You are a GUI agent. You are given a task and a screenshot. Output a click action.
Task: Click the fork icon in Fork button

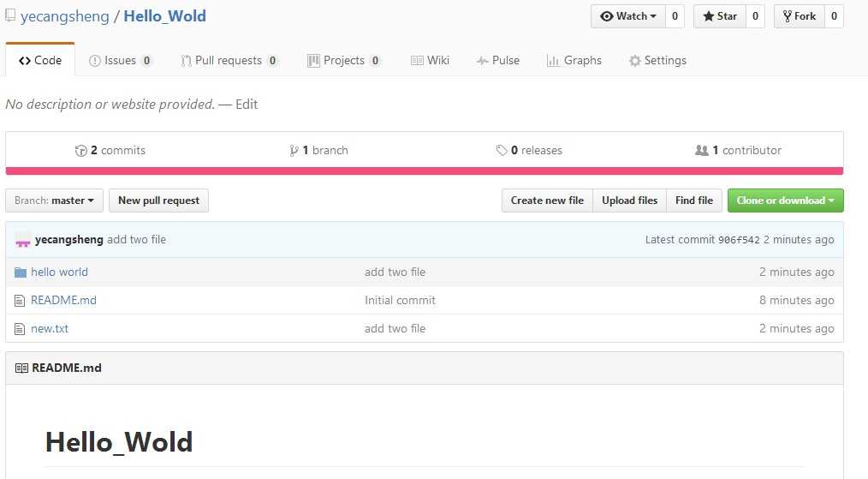tap(787, 16)
